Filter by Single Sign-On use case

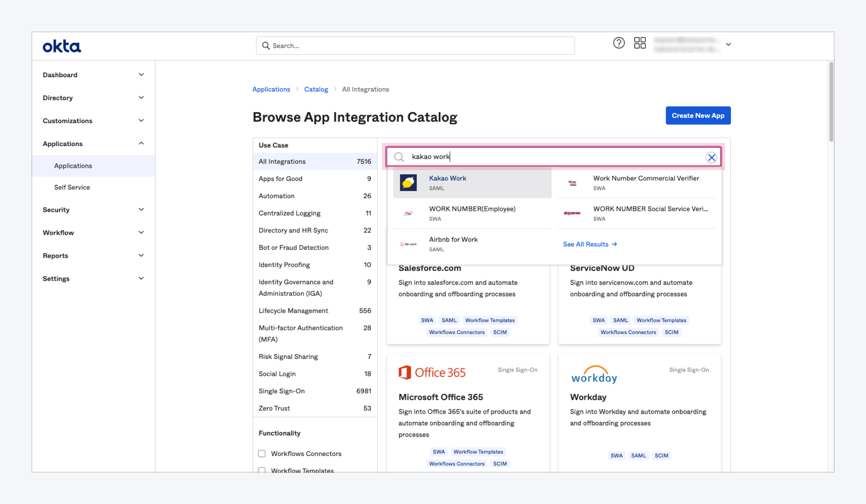(315, 391)
